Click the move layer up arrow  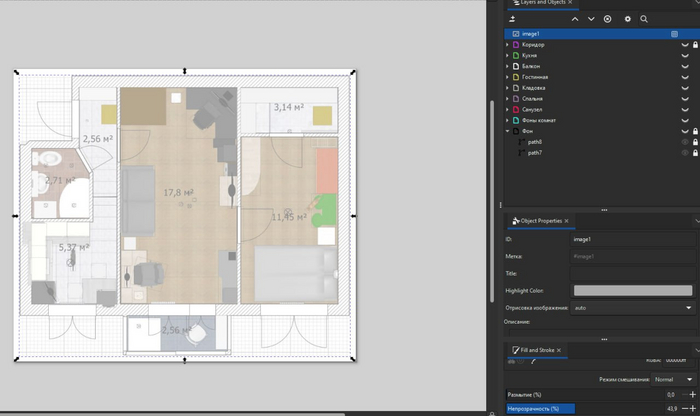click(574, 19)
